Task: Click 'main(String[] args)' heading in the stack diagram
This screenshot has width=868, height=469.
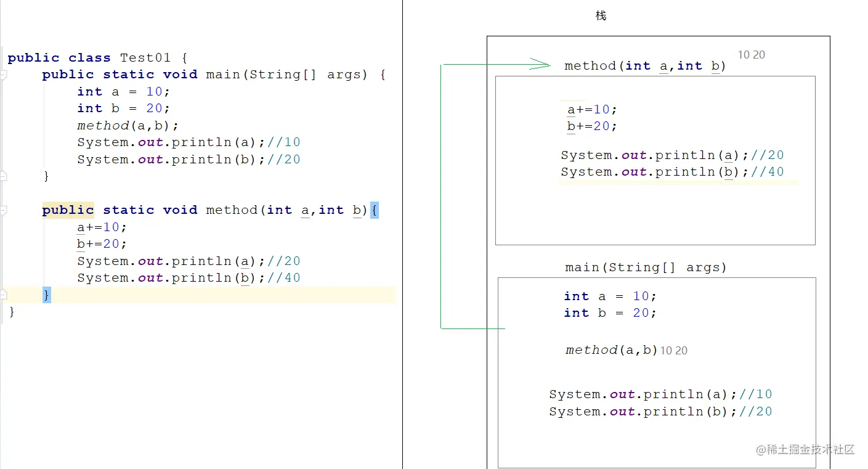Action: (x=646, y=267)
